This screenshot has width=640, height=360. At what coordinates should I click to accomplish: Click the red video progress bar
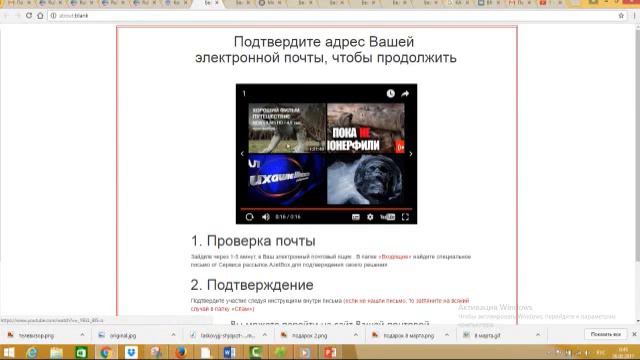pyautogui.click(x=327, y=209)
